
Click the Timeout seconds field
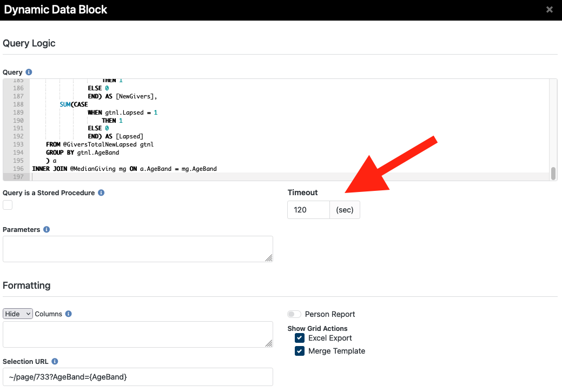pyautogui.click(x=308, y=210)
